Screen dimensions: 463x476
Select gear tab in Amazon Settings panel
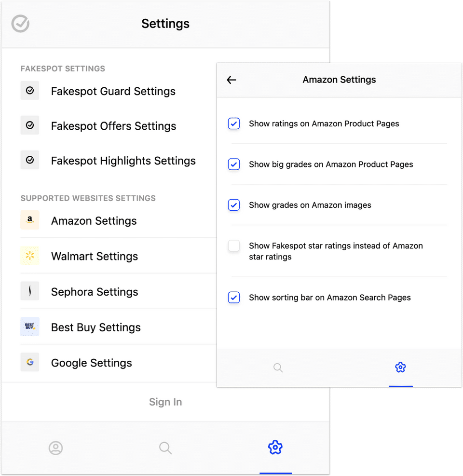point(400,367)
